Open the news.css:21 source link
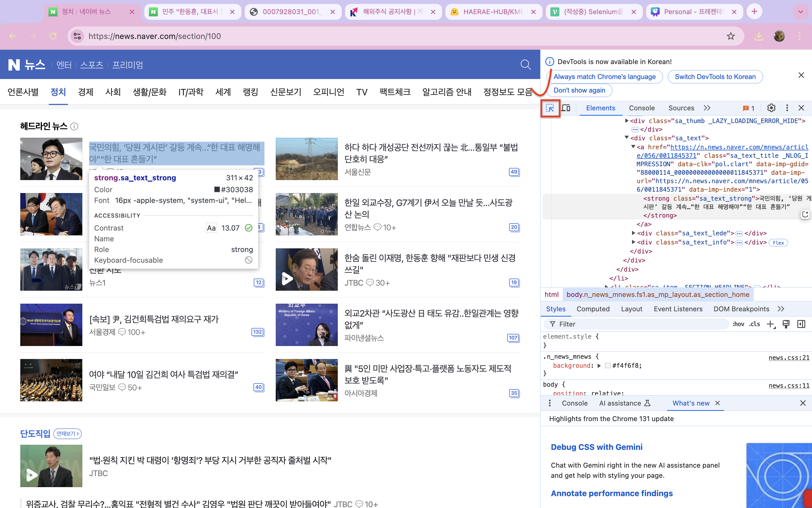 789,358
